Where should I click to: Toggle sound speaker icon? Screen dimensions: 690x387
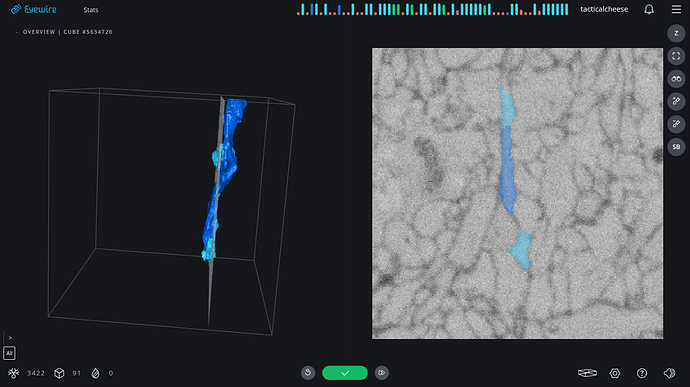click(x=669, y=373)
